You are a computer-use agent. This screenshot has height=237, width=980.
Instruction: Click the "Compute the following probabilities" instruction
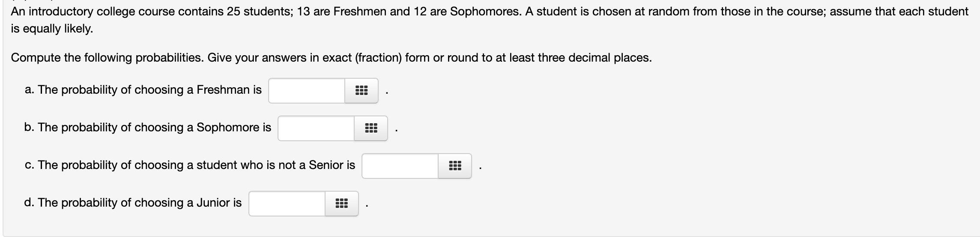(x=107, y=58)
